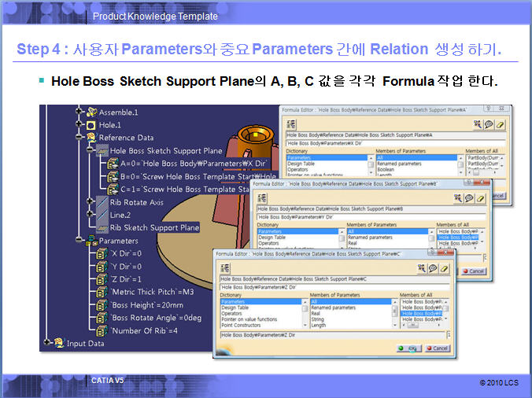Collapse the Parameters tree node

click(79, 241)
